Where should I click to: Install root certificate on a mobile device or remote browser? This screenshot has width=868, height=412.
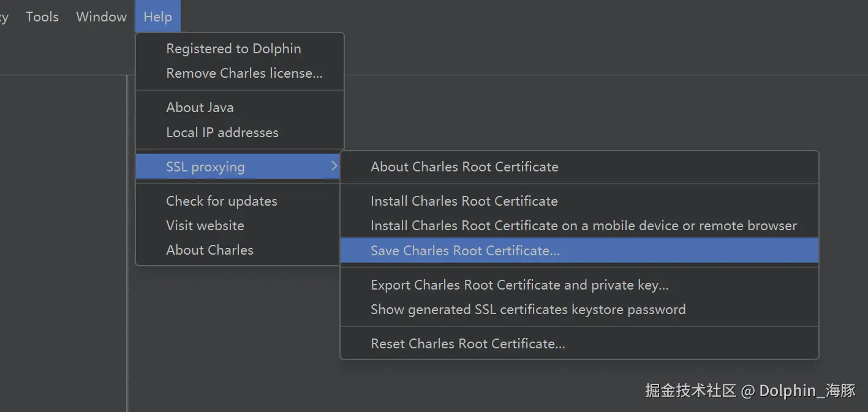[579, 225]
